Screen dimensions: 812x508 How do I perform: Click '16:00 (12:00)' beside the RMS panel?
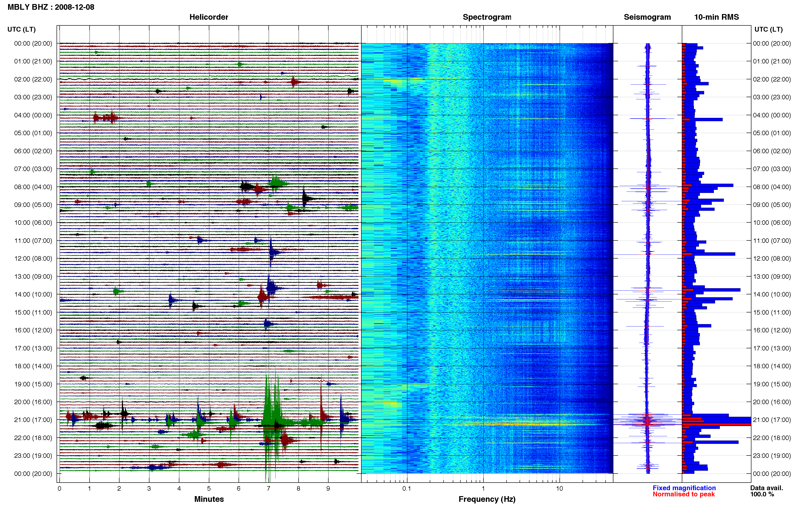coord(772,330)
